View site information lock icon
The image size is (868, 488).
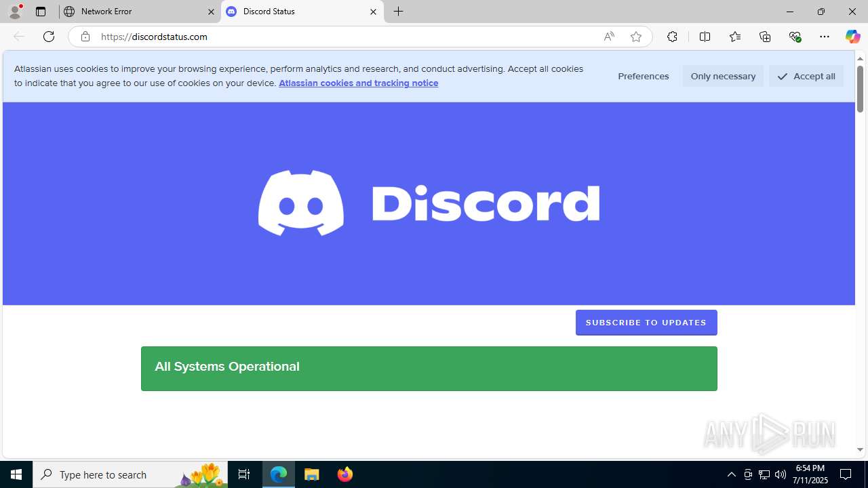(x=85, y=37)
